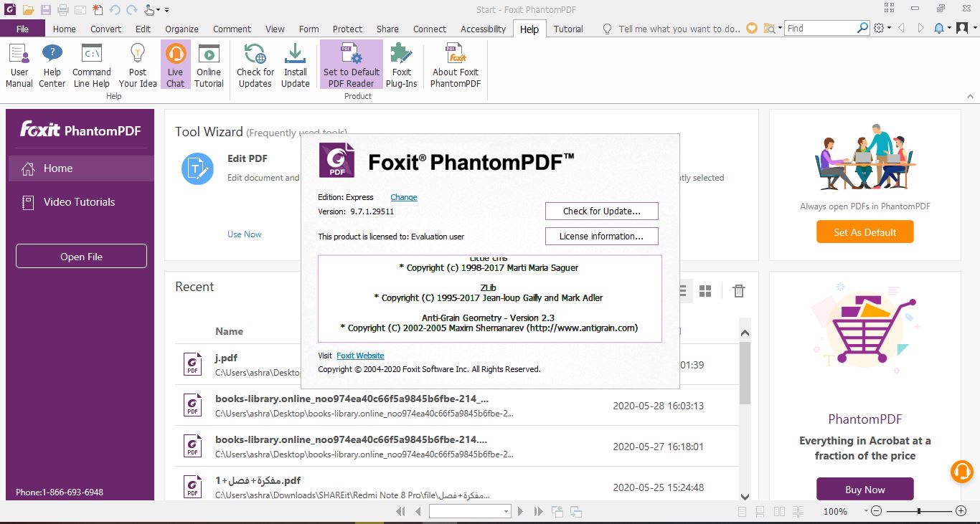The image size is (980, 524).
Task: Click the orange heart icon beside Tell me
Action: (752, 29)
